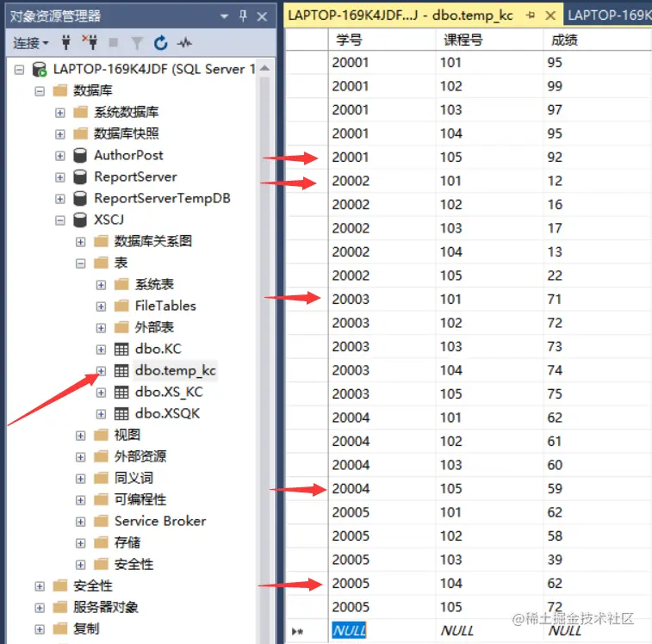
Task: Pin the dbo.temp_kc document tab
Action: click(x=531, y=15)
